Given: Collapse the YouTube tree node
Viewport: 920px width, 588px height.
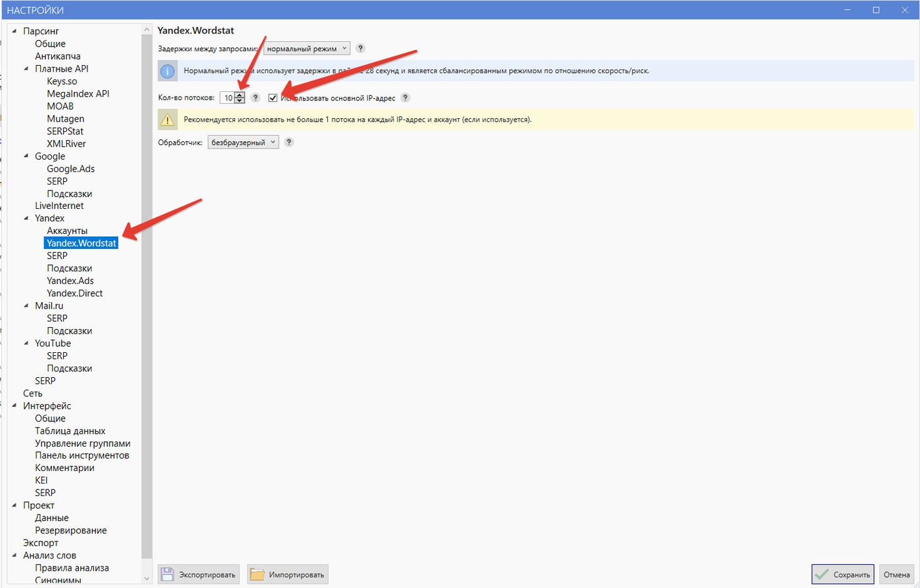Looking at the screenshot, I should pyautogui.click(x=27, y=344).
